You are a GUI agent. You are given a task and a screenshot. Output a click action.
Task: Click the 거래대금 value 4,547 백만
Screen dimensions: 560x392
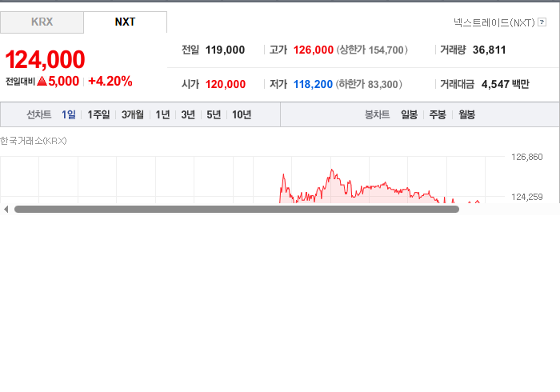[506, 84]
